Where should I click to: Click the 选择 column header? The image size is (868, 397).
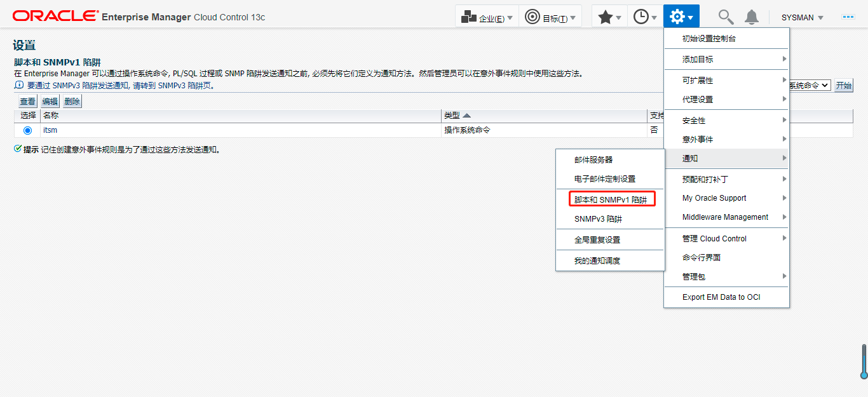coord(28,116)
